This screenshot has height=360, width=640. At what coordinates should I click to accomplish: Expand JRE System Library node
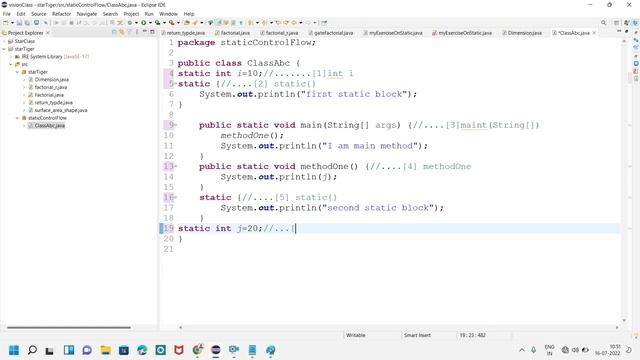[x=11, y=57]
